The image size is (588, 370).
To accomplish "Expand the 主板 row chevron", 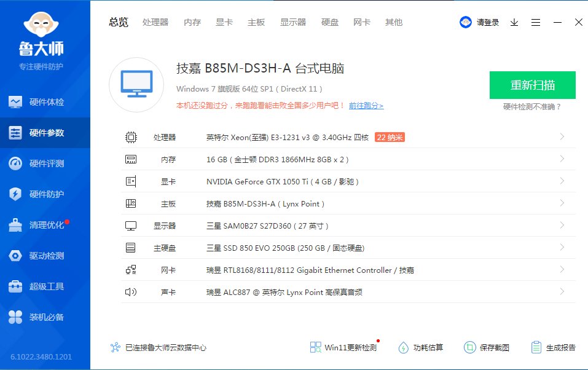I will [x=562, y=203].
